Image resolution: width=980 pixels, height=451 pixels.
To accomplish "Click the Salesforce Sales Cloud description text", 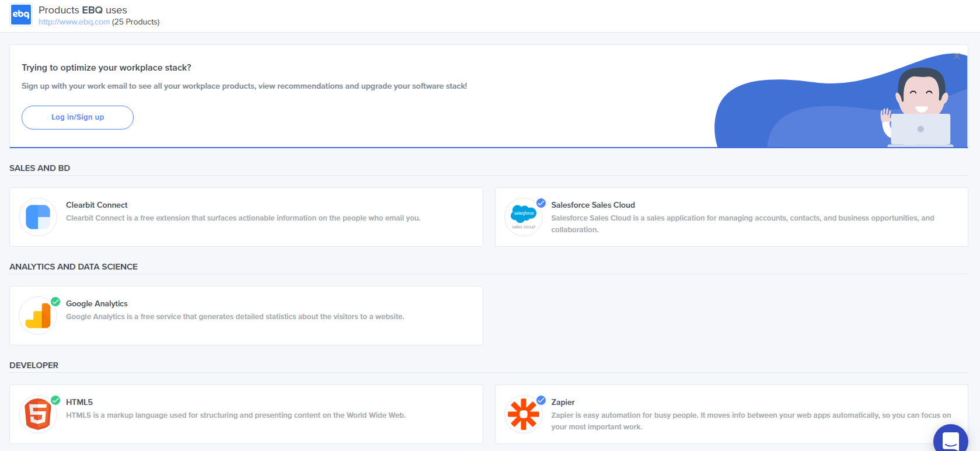I will (x=742, y=224).
